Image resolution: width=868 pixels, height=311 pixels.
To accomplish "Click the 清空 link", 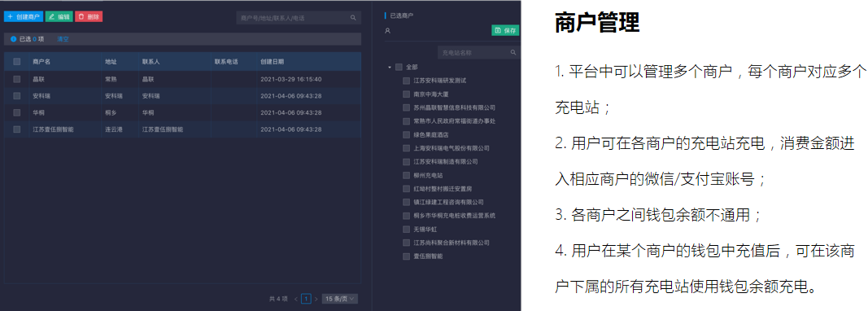I will coord(63,39).
